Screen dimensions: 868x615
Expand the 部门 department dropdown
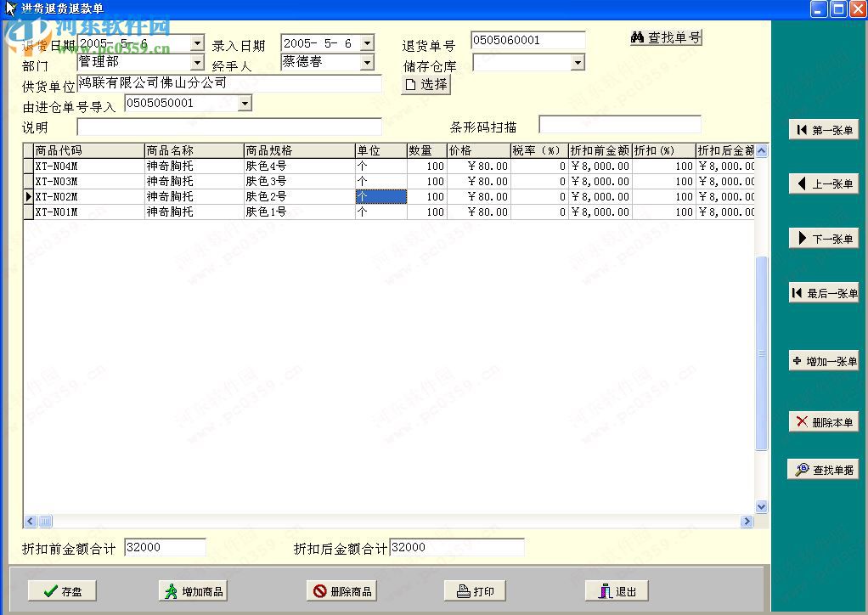pyautogui.click(x=197, y=62)
